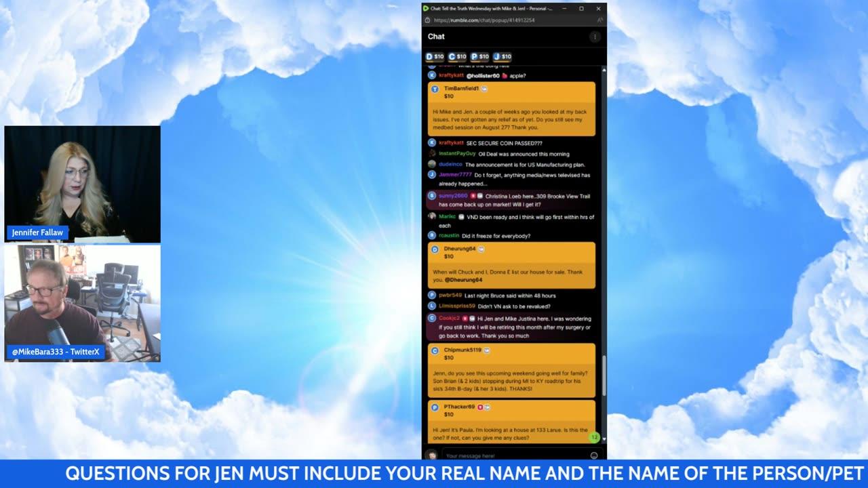Maximize the chat popup window
This screenshot has height=488, width=868.
pos(581,9)
